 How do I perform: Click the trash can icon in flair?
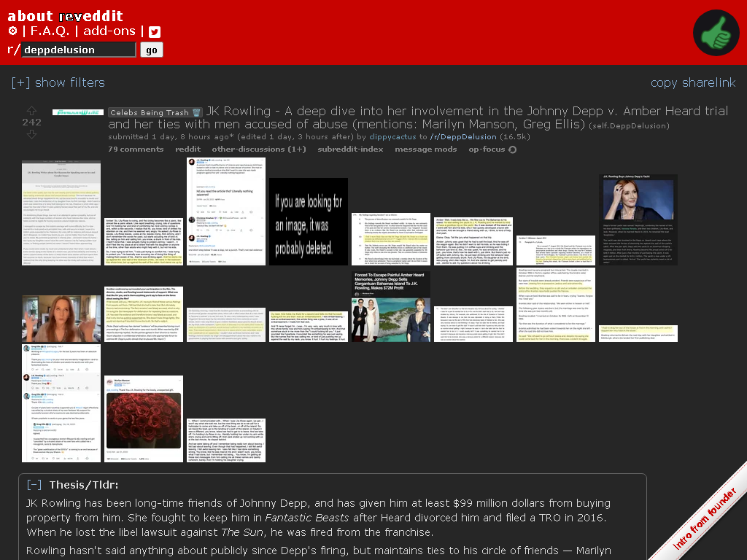click(x=196, y=112)
